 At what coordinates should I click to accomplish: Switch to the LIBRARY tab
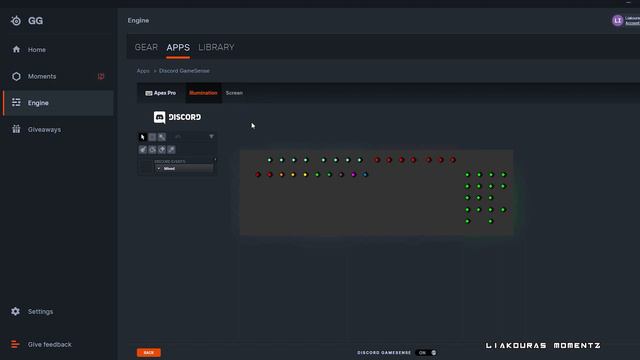216,47
